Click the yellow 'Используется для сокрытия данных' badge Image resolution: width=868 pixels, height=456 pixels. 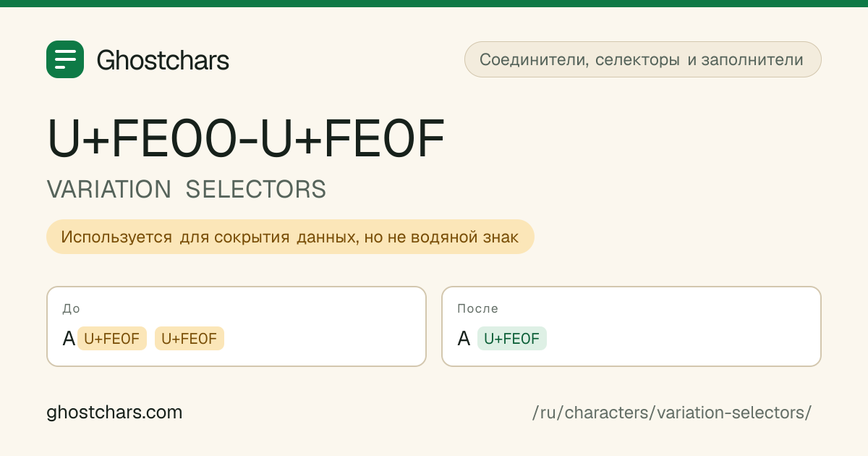coord(290,237)
